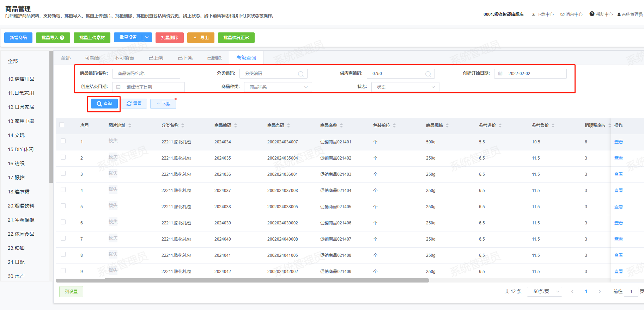Sort by the 参考售价 column icon
Viewport: 644px width, 310px height.
[553, 125]
